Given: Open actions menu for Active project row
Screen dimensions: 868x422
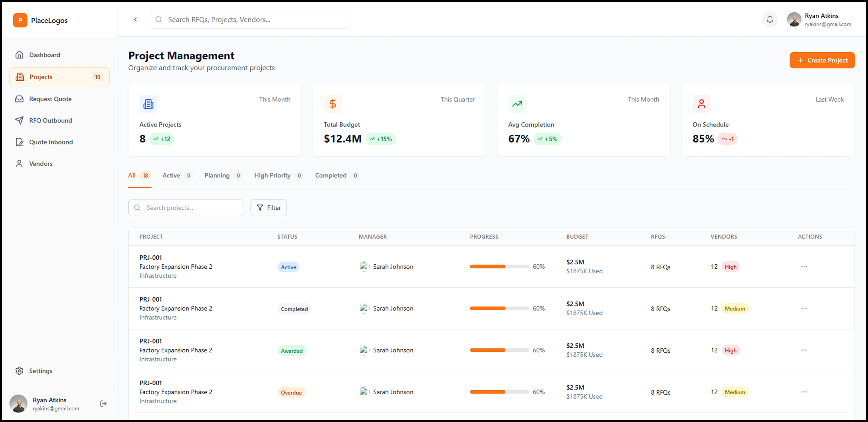Looking at the screenshot, I should pos(804,267).
